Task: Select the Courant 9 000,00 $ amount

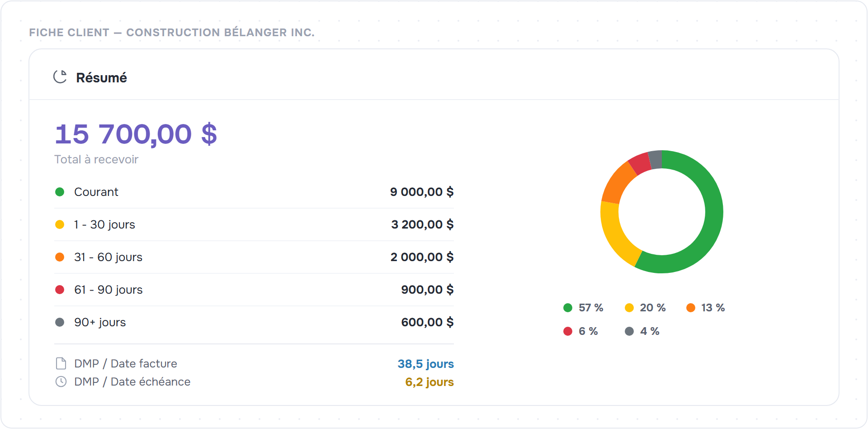Action: pos(422,192)
